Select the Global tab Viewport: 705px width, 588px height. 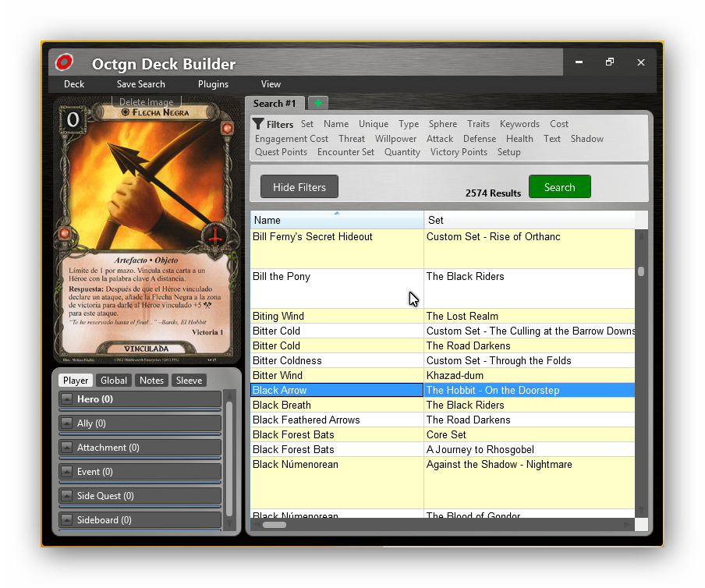point(114,381)
